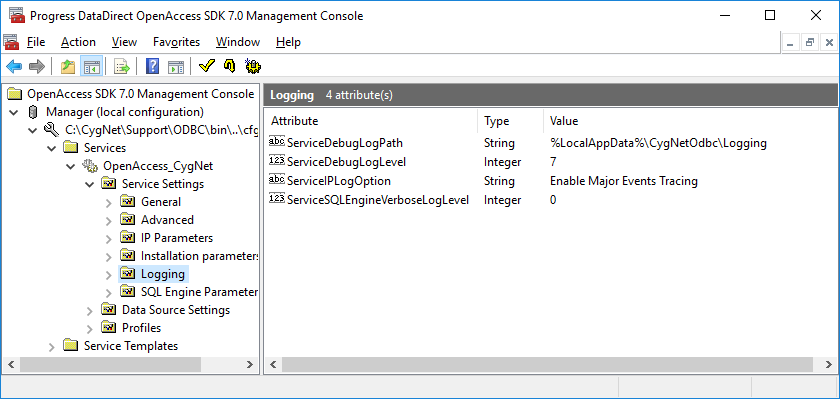Expand the SQL Engine Parameters node
The width and height of the screenshot is (840, 399).
pyautogui.click(x=109, y=292)
